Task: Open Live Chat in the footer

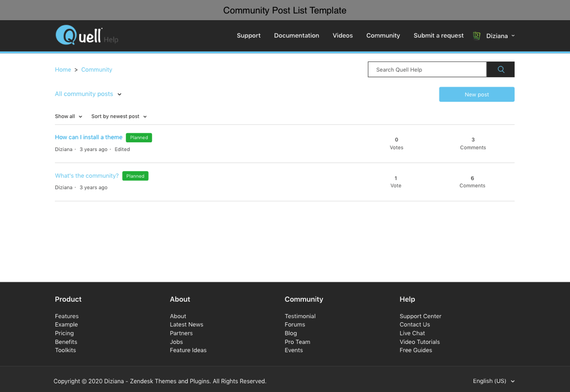Action: point(412,333)
